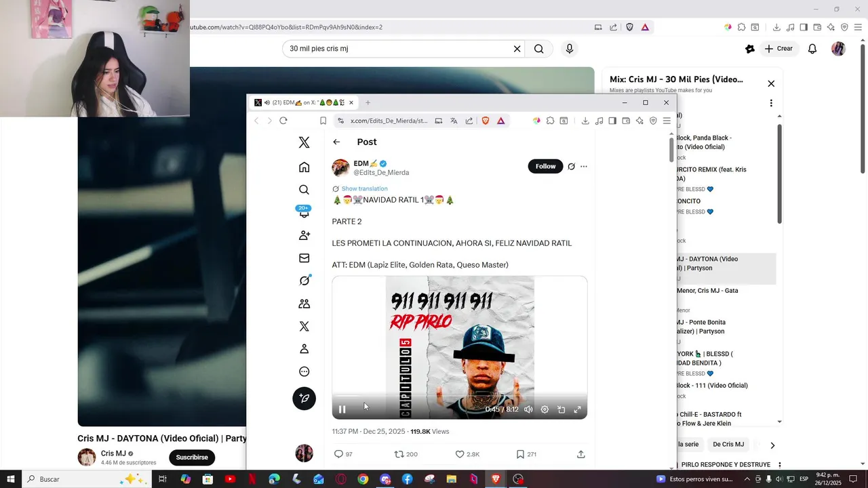Viewport: 868px width, 488px height.
Task: Reload the X page
Action: pos(283,121)
